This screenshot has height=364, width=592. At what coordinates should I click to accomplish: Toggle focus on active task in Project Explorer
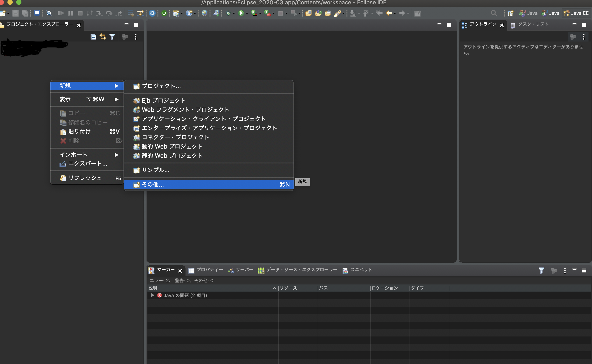125,37
